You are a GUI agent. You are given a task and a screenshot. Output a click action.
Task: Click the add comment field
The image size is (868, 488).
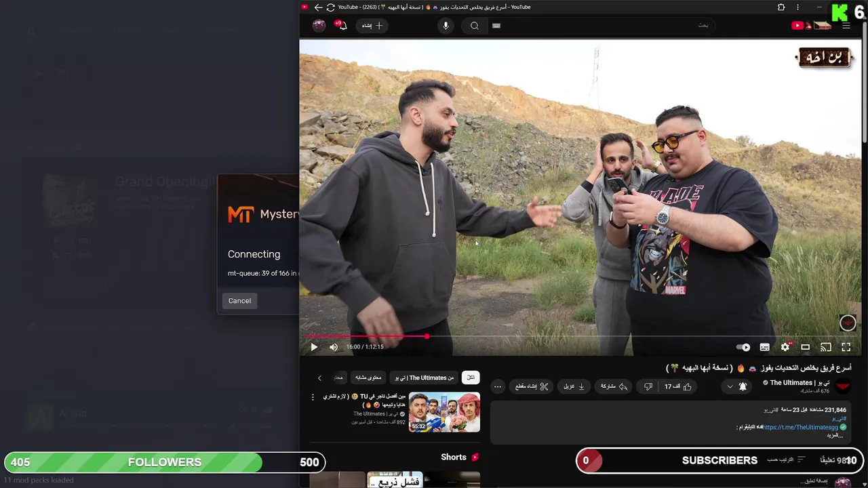(x=814, y=481)
